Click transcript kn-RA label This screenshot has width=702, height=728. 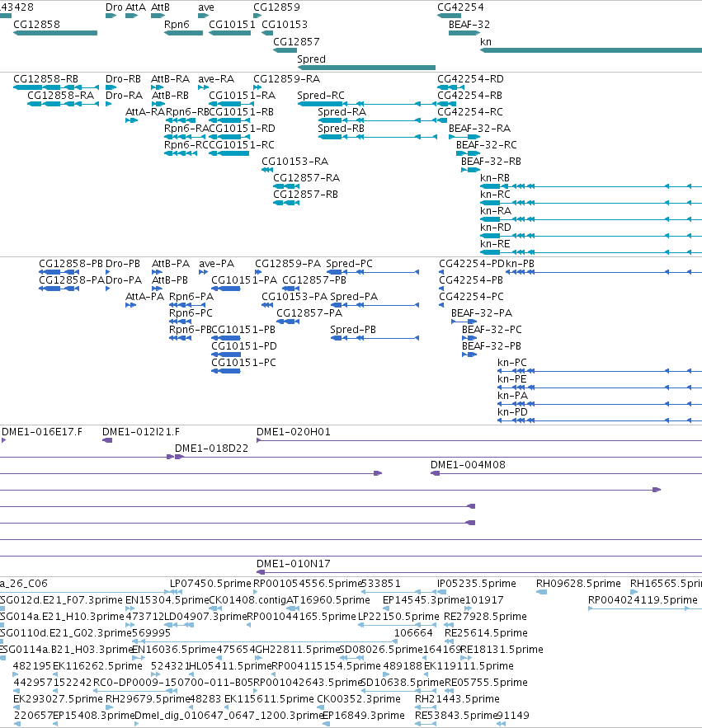[496, 211]
